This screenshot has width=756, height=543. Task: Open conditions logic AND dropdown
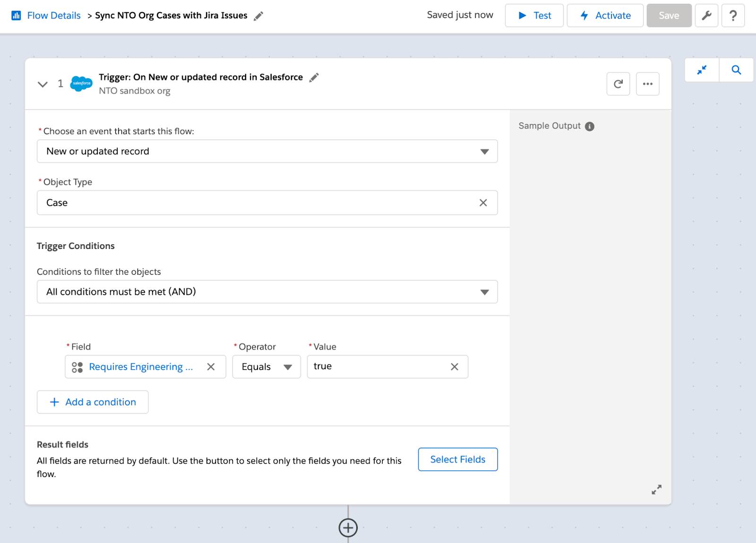(267, 292)
